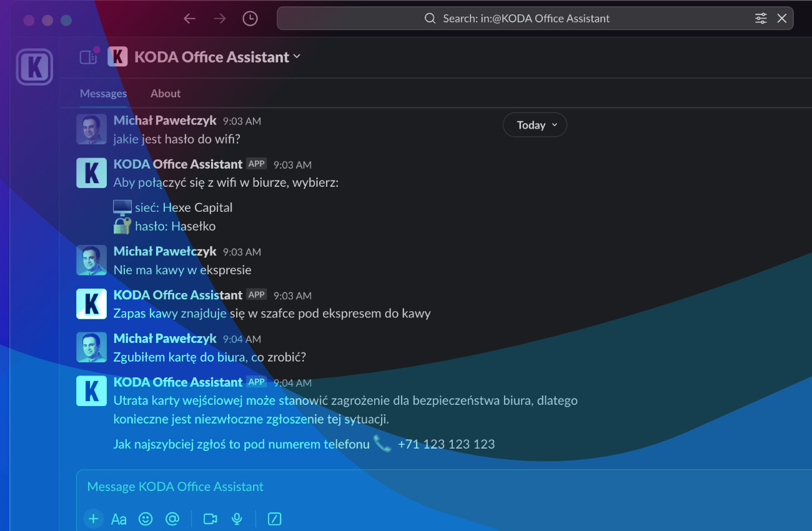
Task: Switch to the About tab
Action: pyautogui.click(x=166, y=93)
